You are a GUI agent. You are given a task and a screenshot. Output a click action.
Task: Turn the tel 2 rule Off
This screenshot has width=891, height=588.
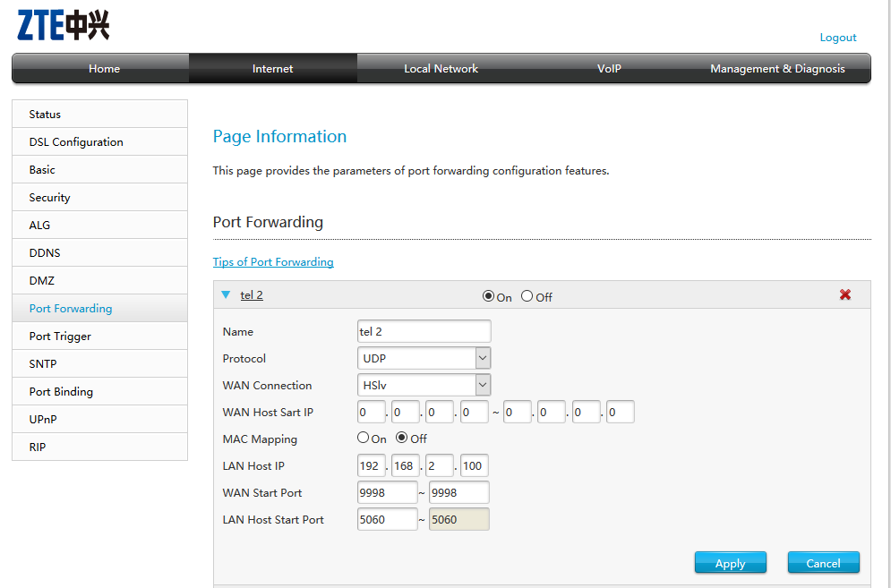(527, 296)
